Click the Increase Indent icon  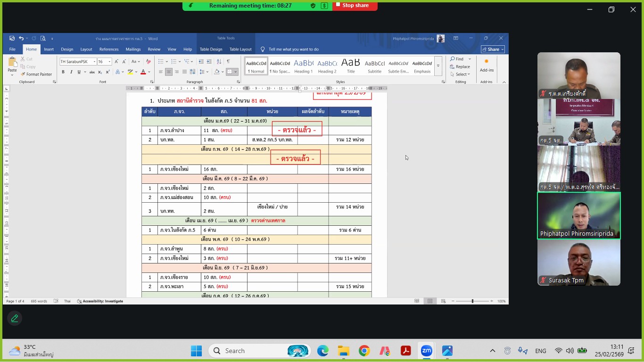(209, 62)
